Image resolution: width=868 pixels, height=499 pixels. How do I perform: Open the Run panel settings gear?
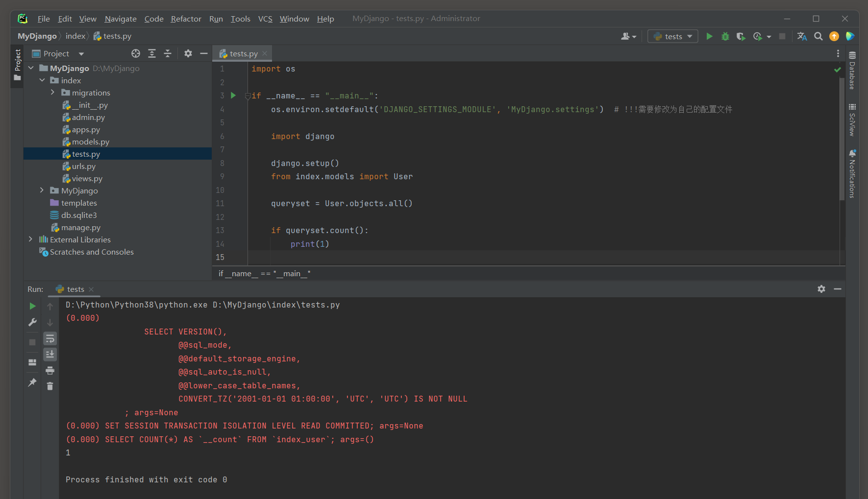[x=821, y=289]
